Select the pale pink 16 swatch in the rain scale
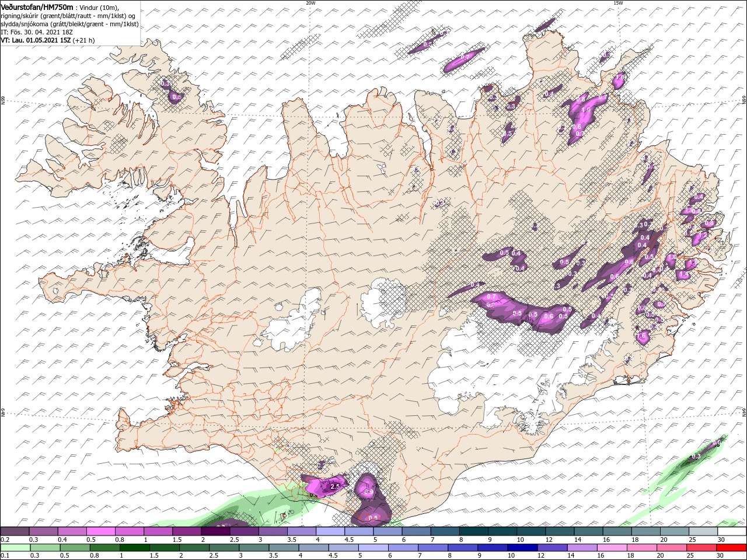 point(612,548)
